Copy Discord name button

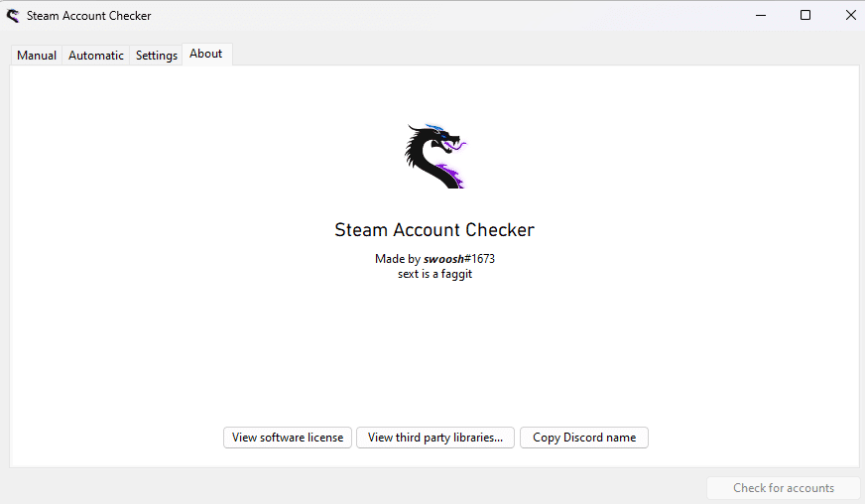pyautogui.click(x=583, y=438)
